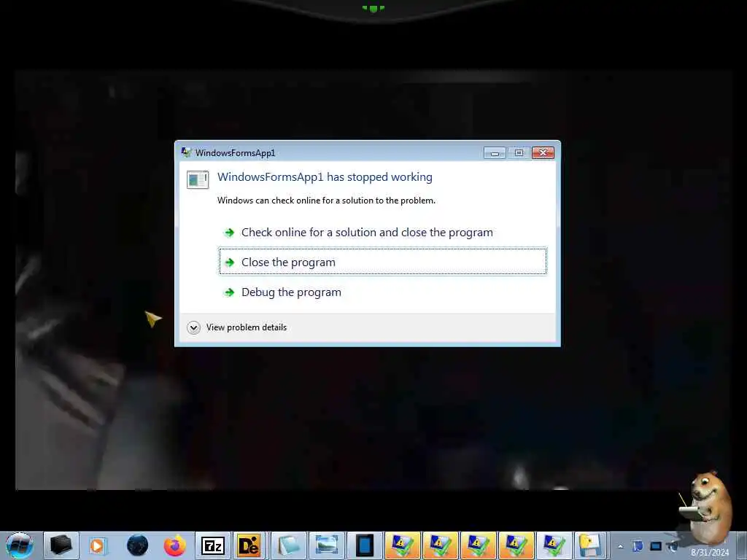Click the Action Center flag tray icon

coord(638,546)
